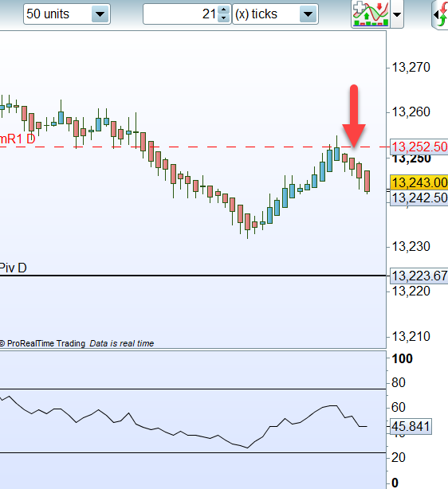
Task: Click the 13,252.50 red price label
Action: point(419,147)
